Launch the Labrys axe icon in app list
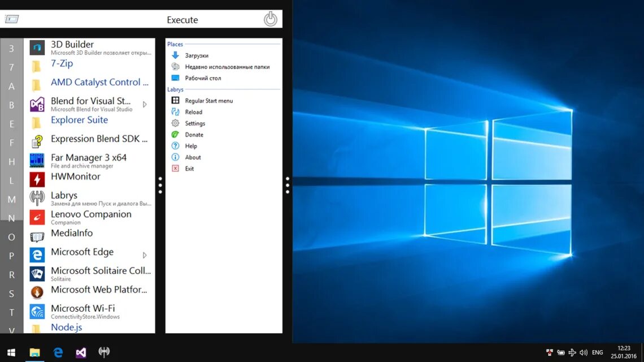The image size is (644, 362). coord(37,199)
